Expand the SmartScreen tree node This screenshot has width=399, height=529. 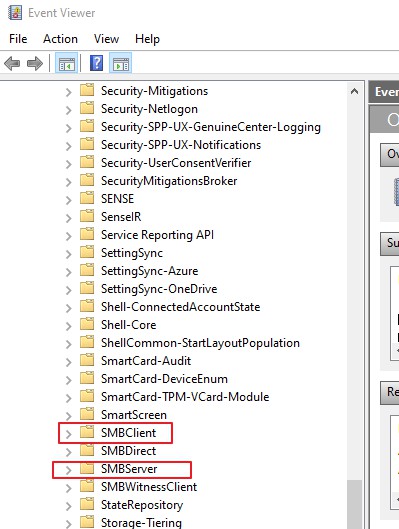tap(68, 416)
